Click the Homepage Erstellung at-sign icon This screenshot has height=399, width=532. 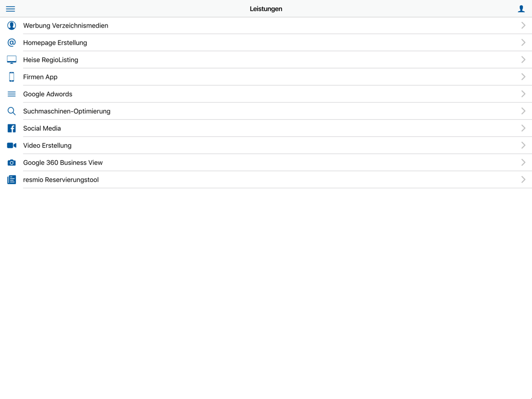(x=12, y=43)
